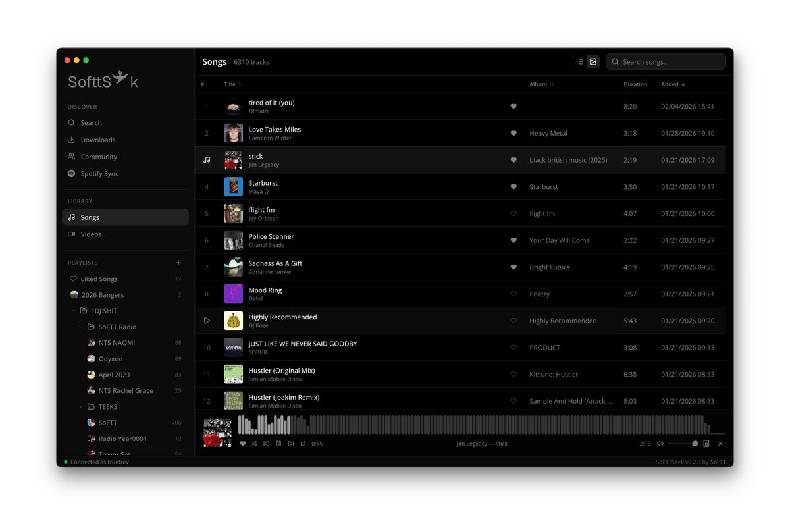Like current track in player bar
Image resolution: width=790 pixels, height=532 pixels.
click(x=243, y=444)
